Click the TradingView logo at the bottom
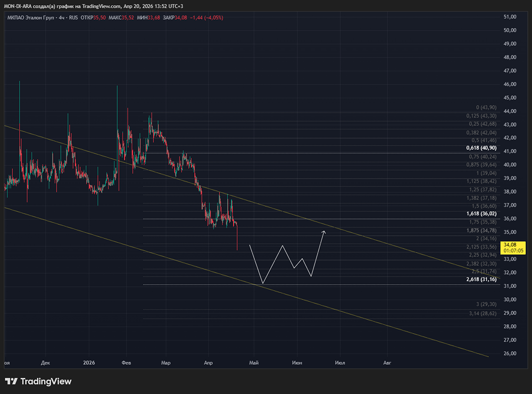This screenshot has width=532, height=394. [x=38, y=381]
